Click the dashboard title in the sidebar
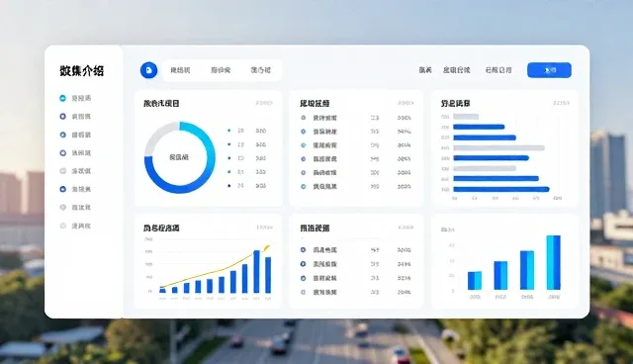The width and height of the screenshot is (633, 364). pos(82,71)
